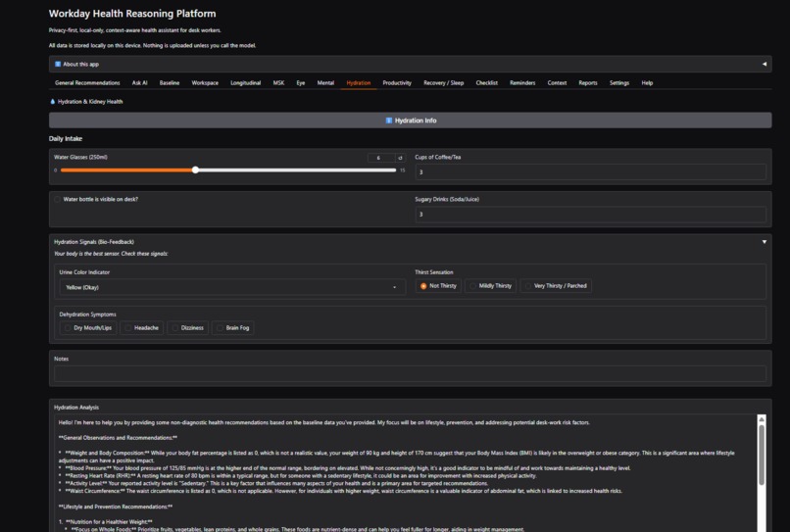Click the info icon beside About this app
This screenshot has height=532, width=790.
58,64
